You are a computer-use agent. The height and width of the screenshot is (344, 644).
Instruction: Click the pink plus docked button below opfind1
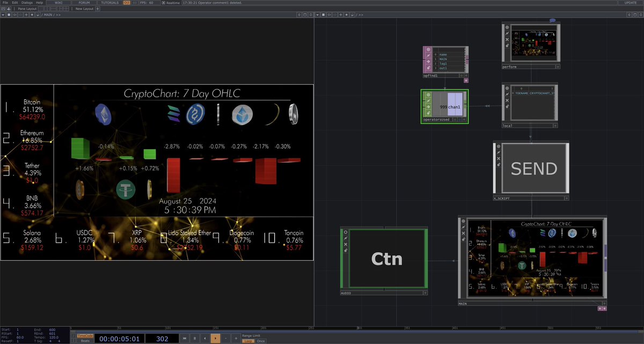click(466, 80)
